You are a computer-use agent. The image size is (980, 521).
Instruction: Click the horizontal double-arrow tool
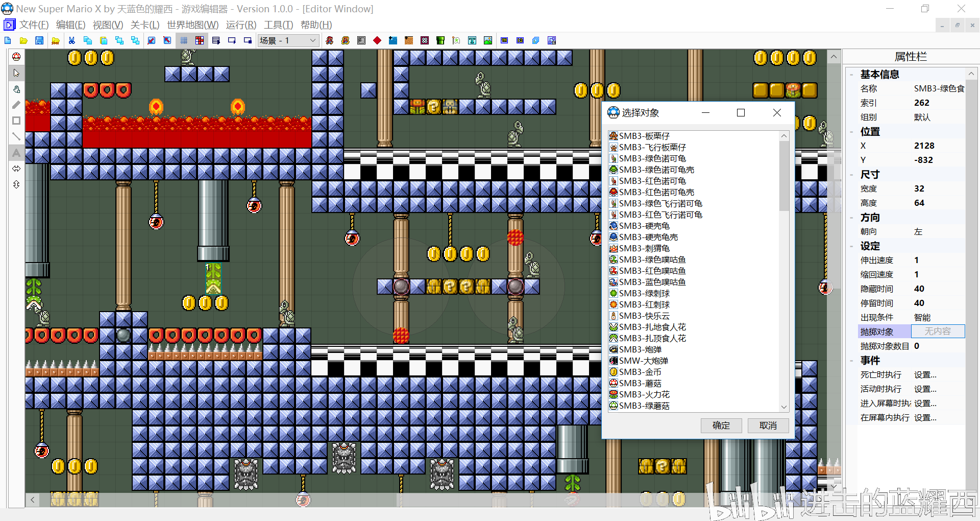pyautogui.click(x=16, y=168)
